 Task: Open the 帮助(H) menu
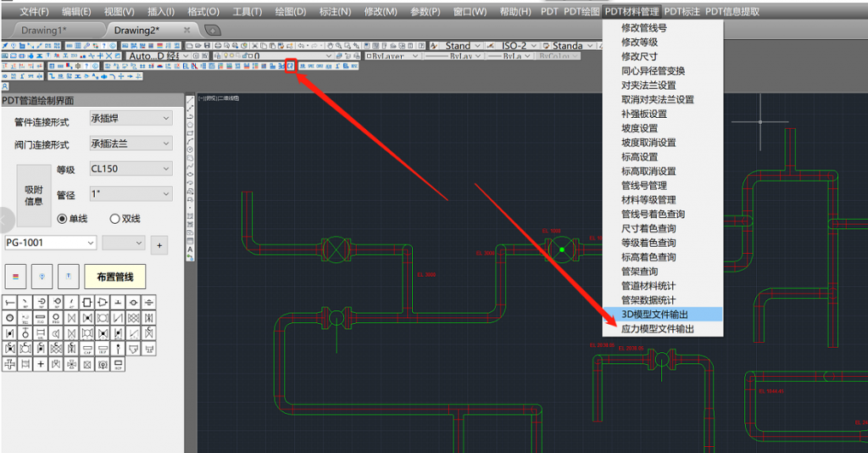515,12
